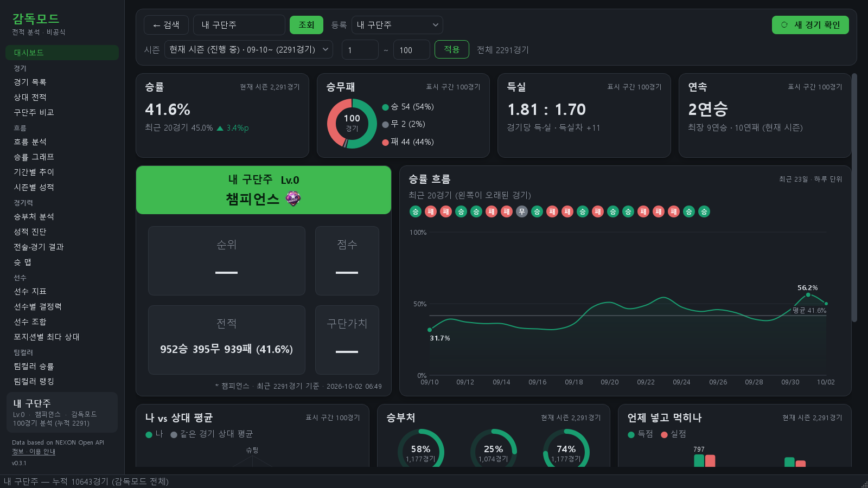
Task: Open 승률 그래프 page
Action: click(x=62, y=157)
